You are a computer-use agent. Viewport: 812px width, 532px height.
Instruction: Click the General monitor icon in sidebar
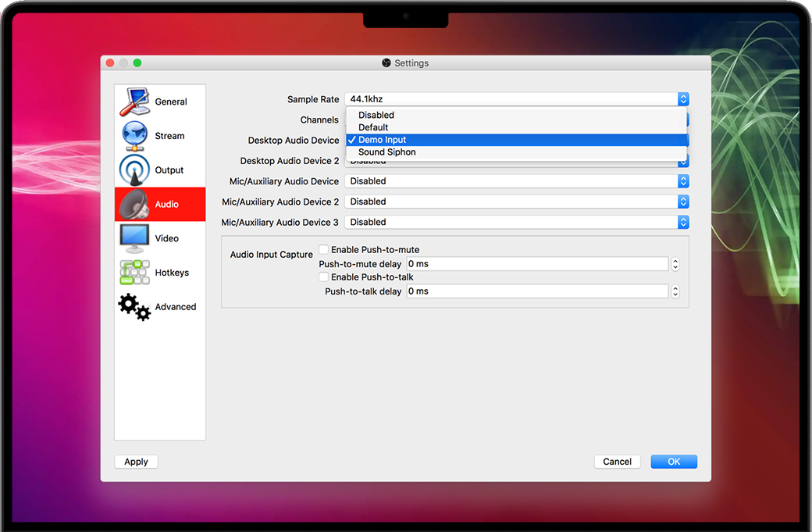(134, 102)
